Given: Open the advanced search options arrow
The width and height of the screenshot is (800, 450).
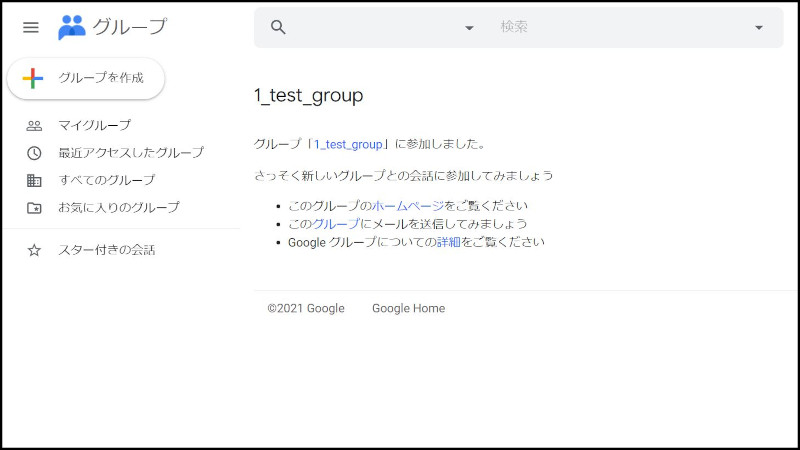Looking at the screenshot, I should pyautogui.click(x=758, y=28).
